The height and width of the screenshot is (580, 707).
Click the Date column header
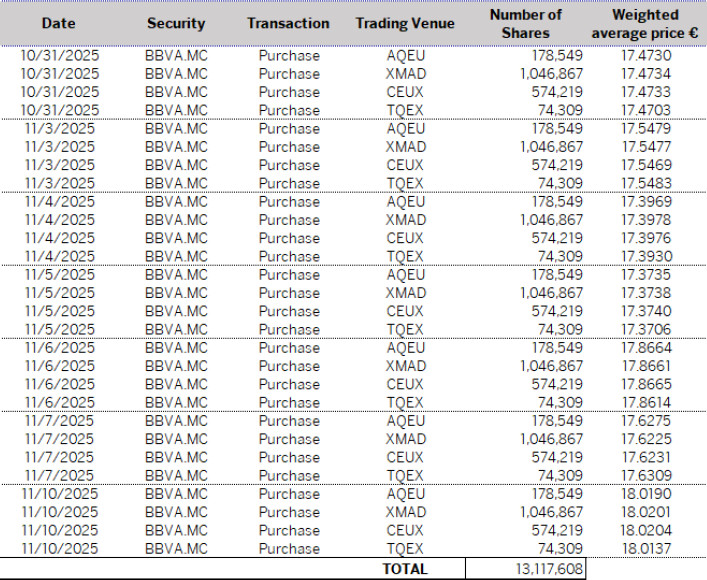(x=59, y=23)
